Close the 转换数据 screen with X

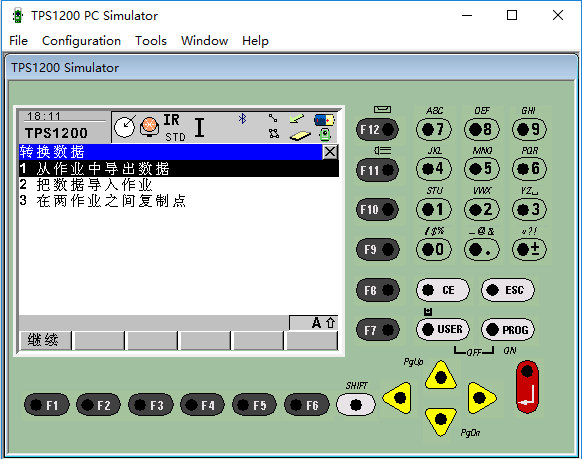330,152
